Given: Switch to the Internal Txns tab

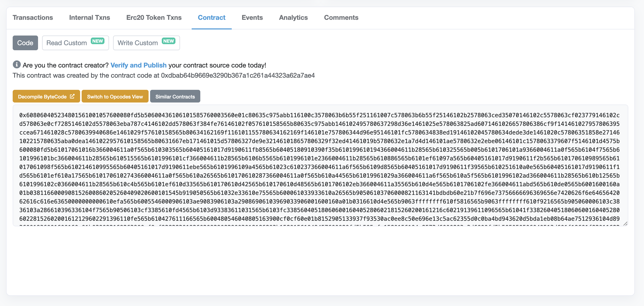Looking at the screenshot, I should tap(90, 18).
